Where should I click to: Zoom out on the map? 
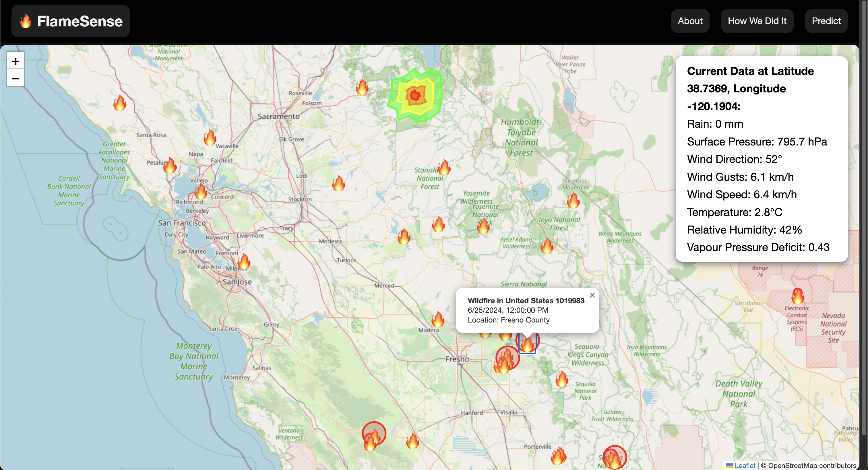click(15, 78)
